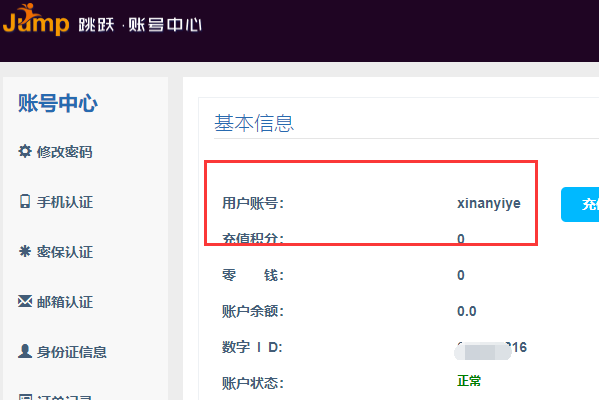Viewport: 599px width, 400px height.
Task: Click the partially visible icon below 身份证信息
Action: (x=26, y=397)
